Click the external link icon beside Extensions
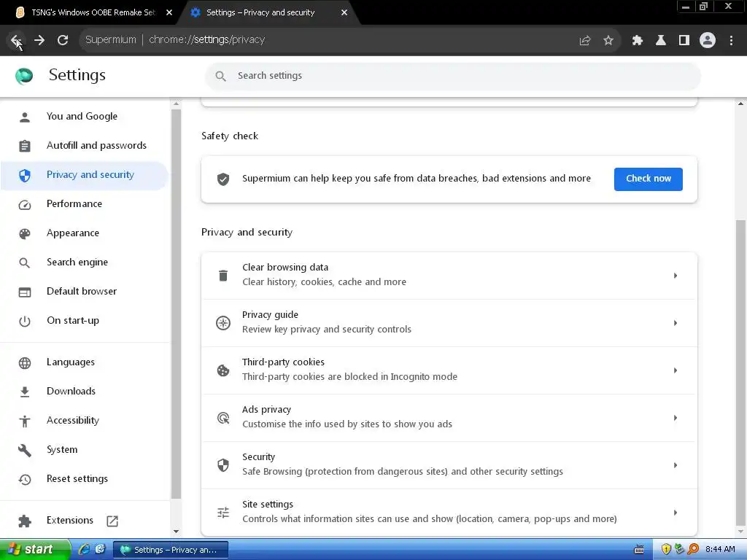 112,521
